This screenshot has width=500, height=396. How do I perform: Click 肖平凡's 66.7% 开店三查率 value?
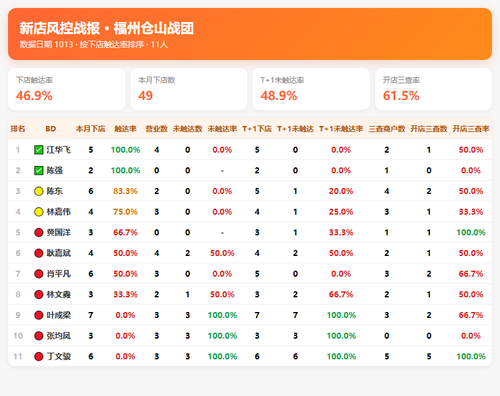click(471, 274)
